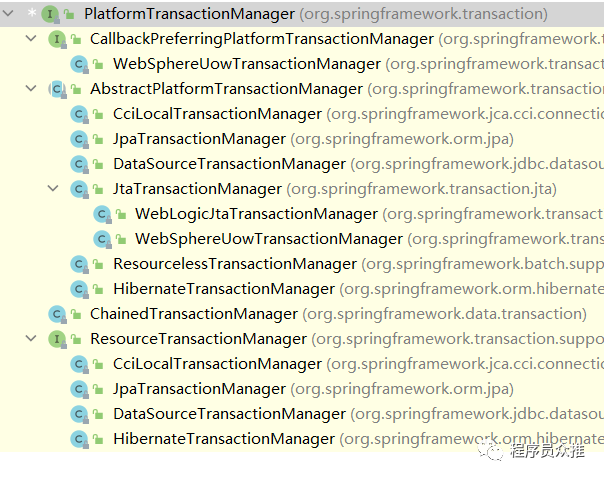604x478 pixels.
Task: Select CciLocalTransactionManager text under ResourceTransactionManager
Action: click(217, 364)
